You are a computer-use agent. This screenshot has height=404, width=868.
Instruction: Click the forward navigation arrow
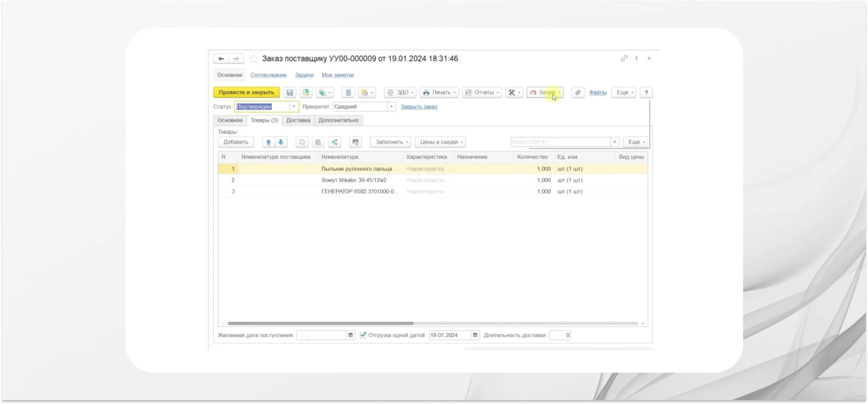click(236, 59)
